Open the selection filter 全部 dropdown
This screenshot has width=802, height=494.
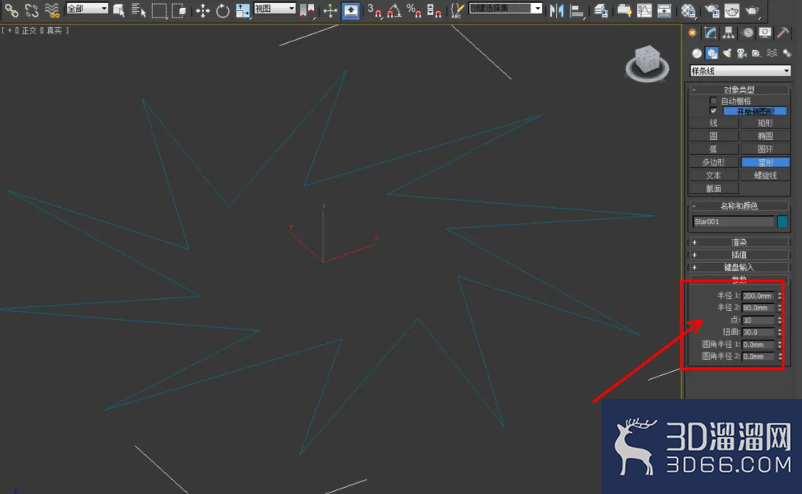coord(87,9)
